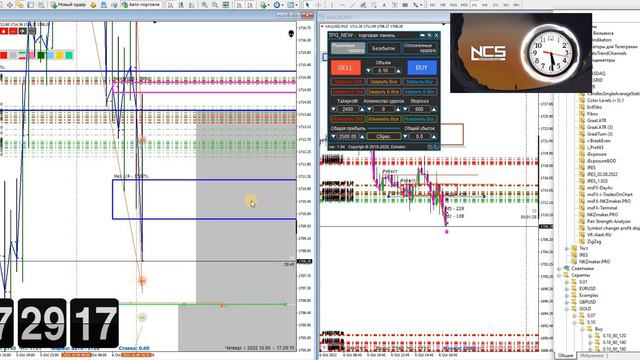Click Закрыть Buy button in trading panel
The image size is (640, 360).
(x=420, y=82)
